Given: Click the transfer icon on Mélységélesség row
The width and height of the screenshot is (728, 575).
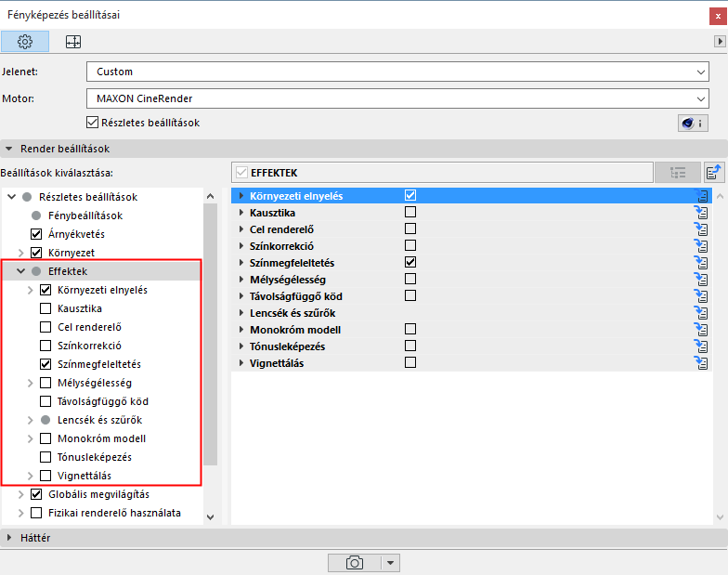Looking at the screenshot, I should point(701,279).
